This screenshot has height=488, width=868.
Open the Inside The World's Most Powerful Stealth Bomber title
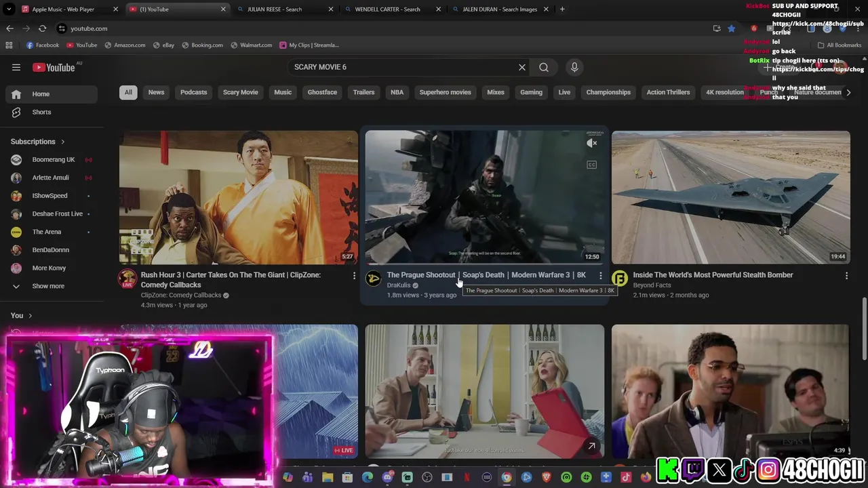coord(713,275)
